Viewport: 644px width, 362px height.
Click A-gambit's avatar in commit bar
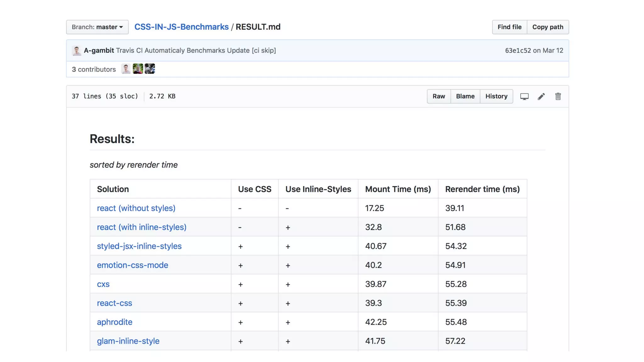click(76, 51)
